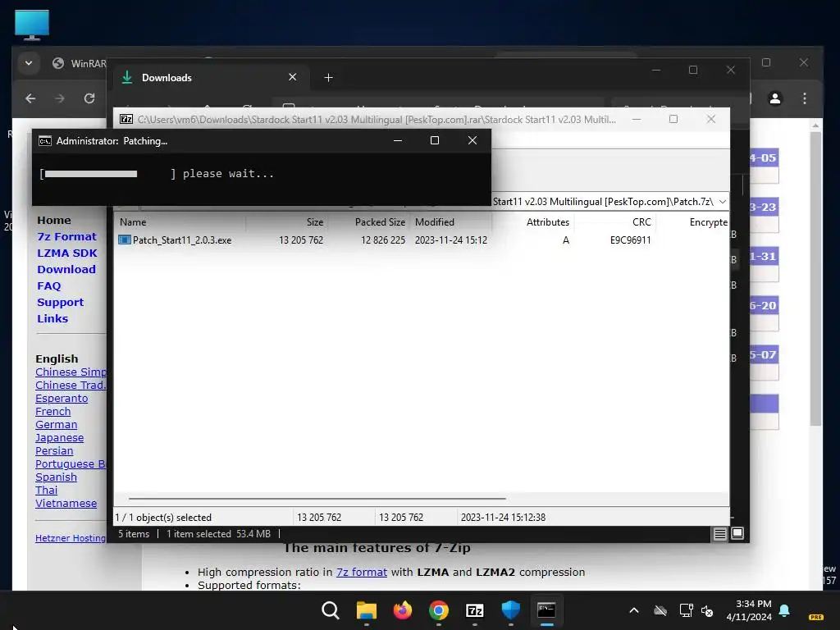Viewport: 840px width, 630px height.
Task: Open notifications bell icon
Action: click(784, 610)
